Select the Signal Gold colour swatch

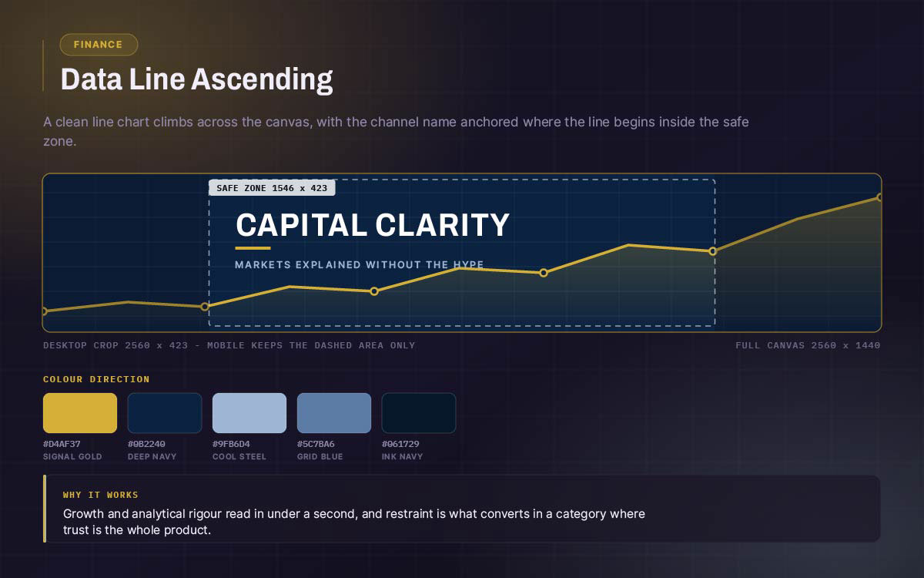(80, 413)
